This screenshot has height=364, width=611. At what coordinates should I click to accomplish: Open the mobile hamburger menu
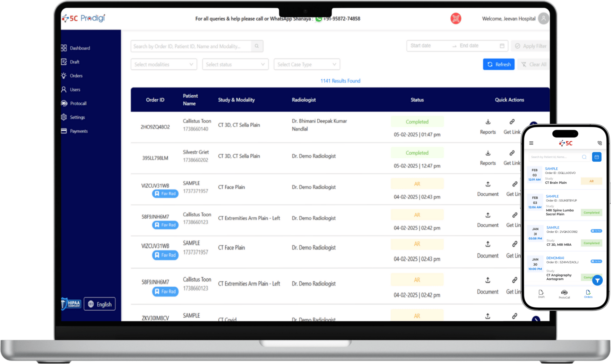[x=531, y=143]
